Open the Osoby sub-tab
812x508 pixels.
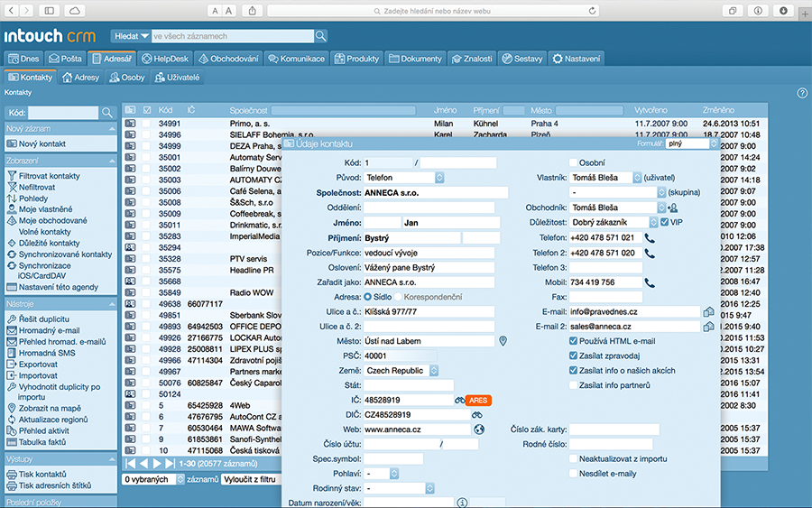click(x=126, y=78)
